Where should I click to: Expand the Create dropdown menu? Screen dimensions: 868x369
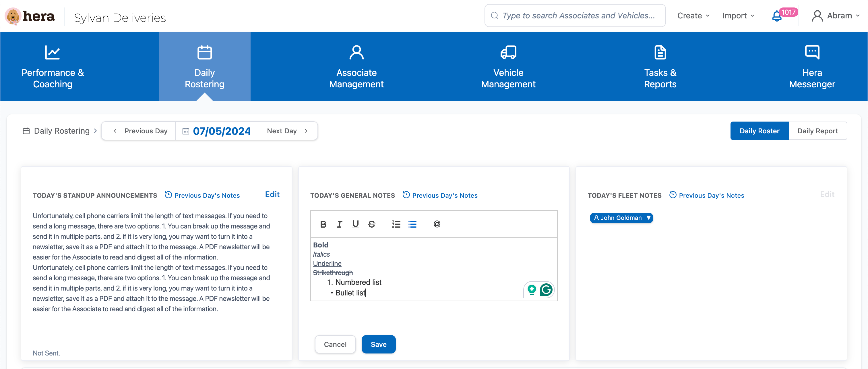click(x=693, y=16)
